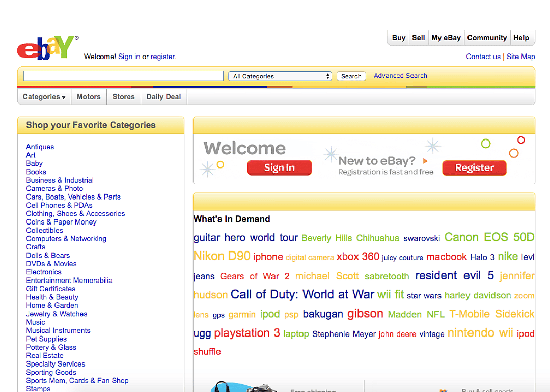Image resolution: width=550 pixels, height=392 pixels.
Task: Open Pet Supplies category
Action: click(46, 339)
